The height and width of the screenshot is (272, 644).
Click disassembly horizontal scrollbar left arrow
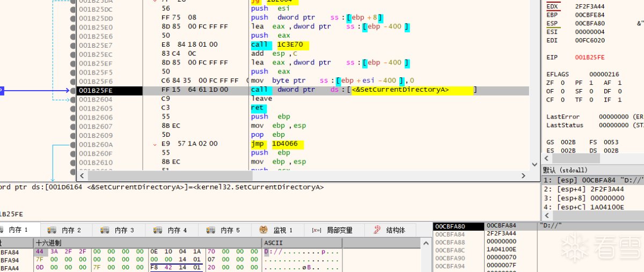[82, 176]
